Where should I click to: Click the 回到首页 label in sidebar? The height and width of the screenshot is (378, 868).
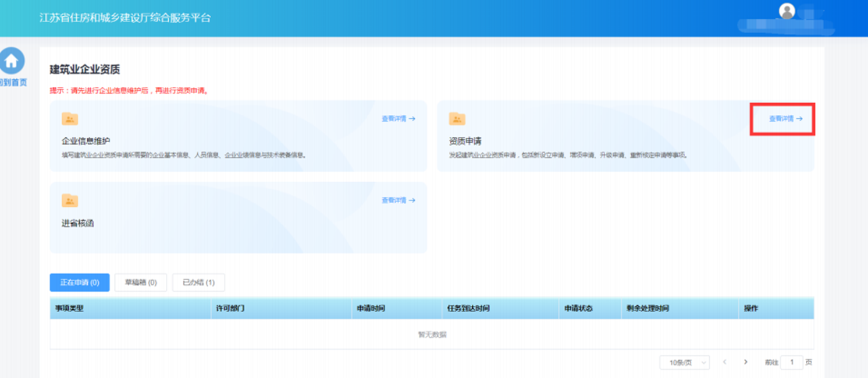point(13,83)
